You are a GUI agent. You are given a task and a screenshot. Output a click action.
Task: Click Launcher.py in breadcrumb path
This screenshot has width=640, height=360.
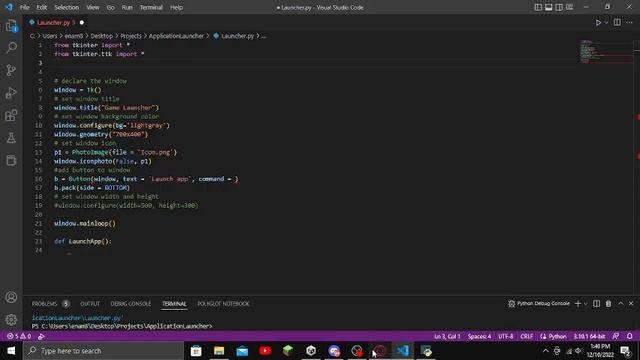coord(237,36)
